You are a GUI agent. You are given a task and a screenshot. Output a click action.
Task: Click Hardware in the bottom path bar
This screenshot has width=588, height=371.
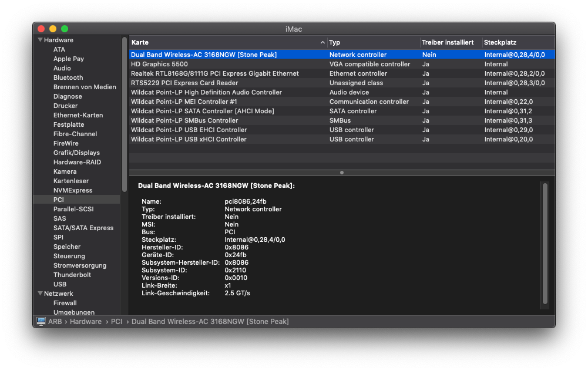click(86, 322)
